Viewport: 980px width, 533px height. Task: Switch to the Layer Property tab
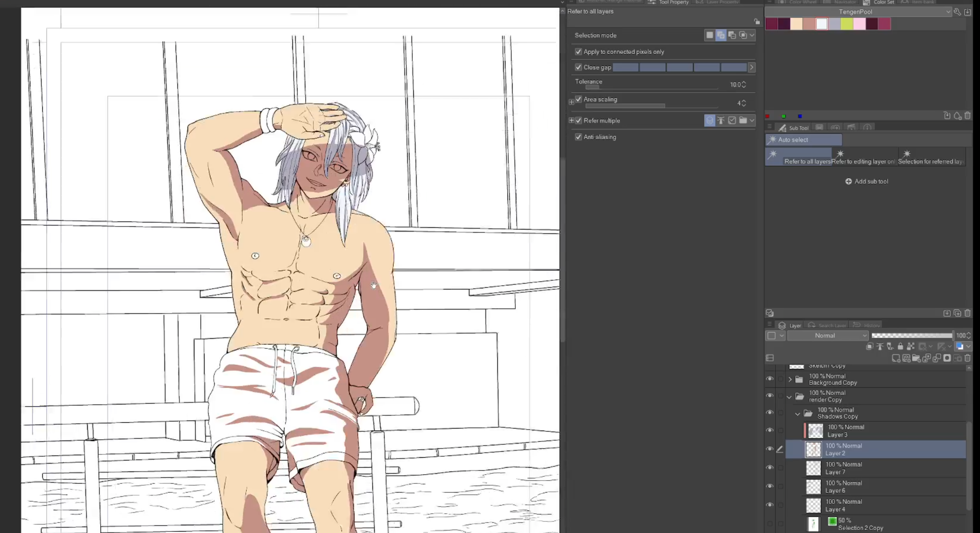(717, 2)
